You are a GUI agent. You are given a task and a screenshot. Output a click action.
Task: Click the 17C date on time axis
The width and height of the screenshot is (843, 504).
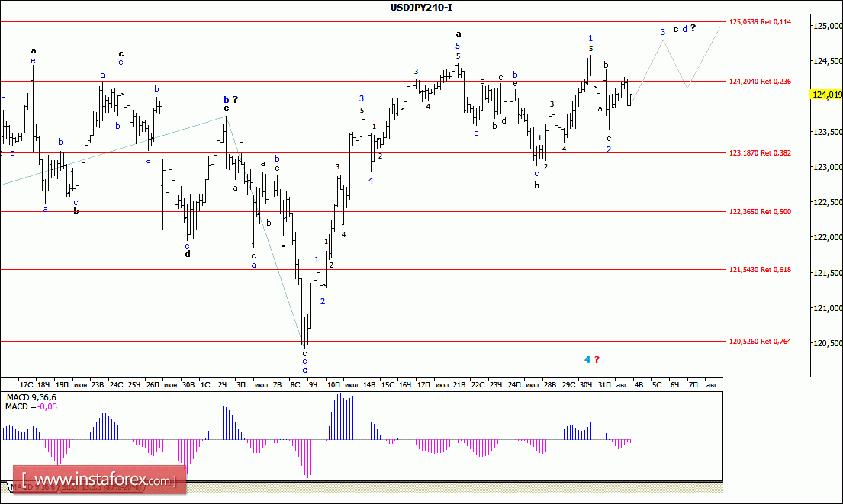pyautogui.click(x=26, y=385)
